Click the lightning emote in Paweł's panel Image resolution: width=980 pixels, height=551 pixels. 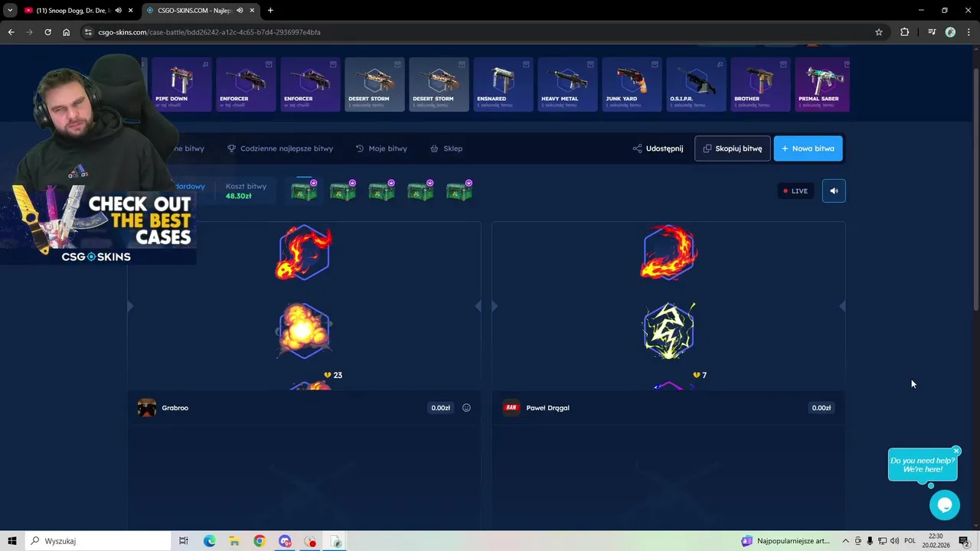668,331
